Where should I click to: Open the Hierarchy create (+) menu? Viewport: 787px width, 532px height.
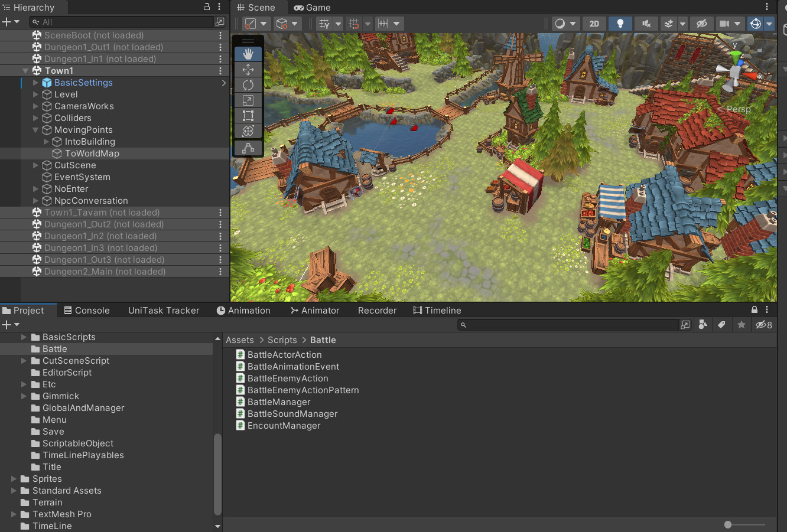pos(6,22)
